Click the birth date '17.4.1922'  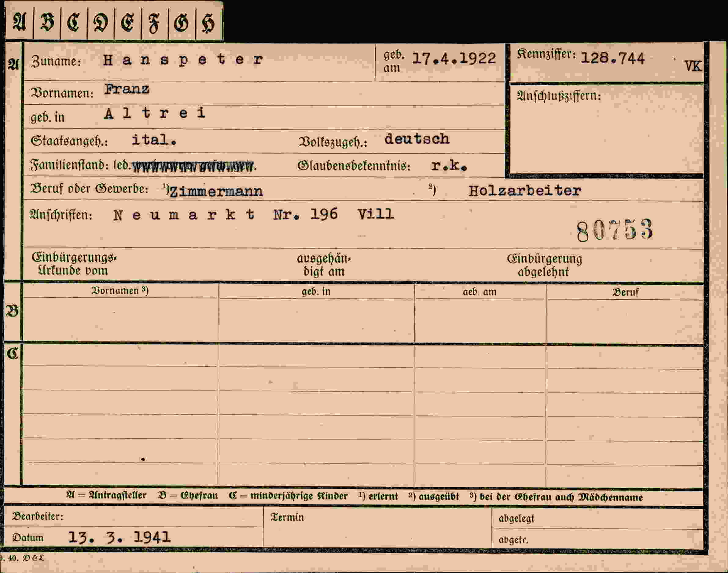(x=454, y=59)
